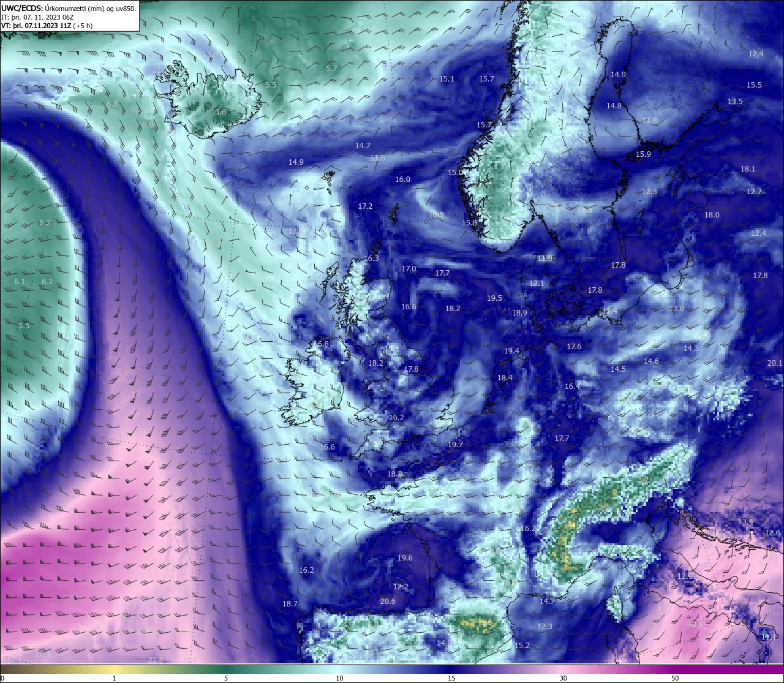
Task: Click the 6.1 value label
Action: [x=20, y=282]
